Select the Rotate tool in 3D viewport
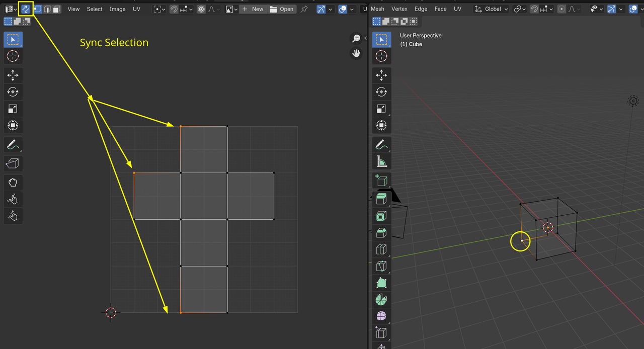 click(x=381, y=92)
